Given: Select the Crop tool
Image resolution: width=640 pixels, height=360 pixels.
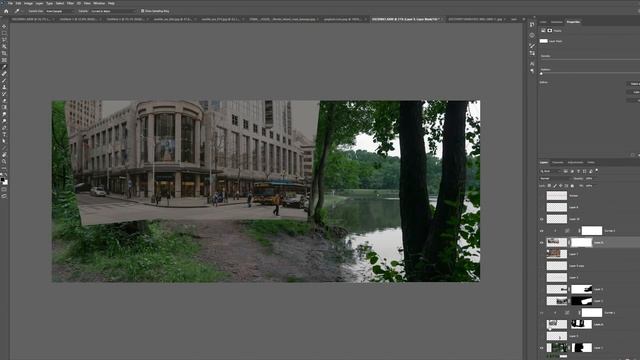Looking at the screenshot, I should pyautogui.click(x=4, y=53).
